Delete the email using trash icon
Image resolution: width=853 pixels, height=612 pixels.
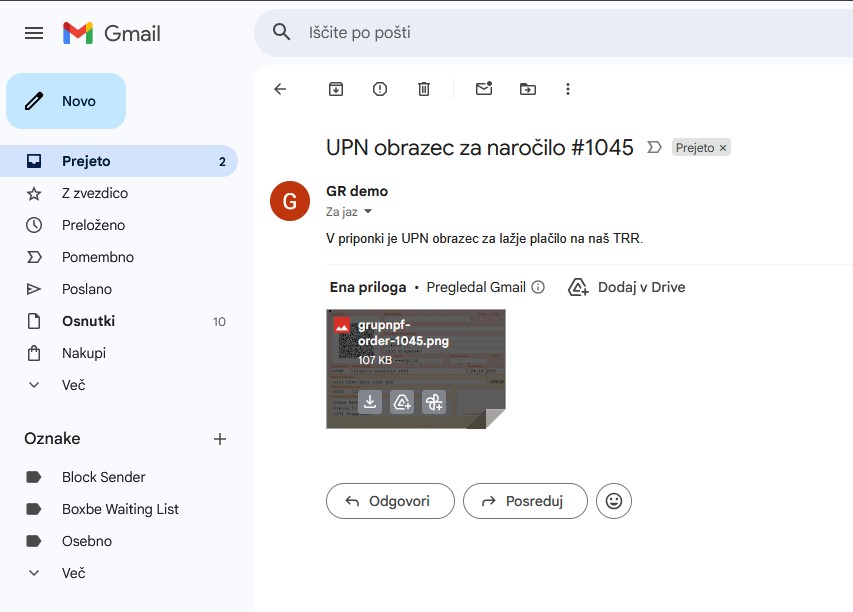[x=423, y=89]
